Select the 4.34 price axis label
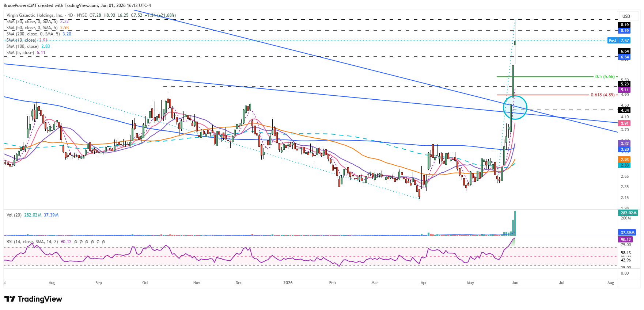The width and height of the screenshot is (644, 310). (x=625, y=110)
